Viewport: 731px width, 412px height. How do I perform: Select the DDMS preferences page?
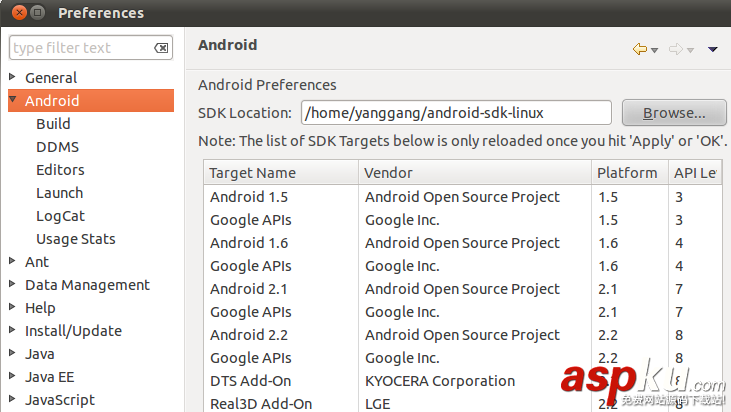[57, 146]
